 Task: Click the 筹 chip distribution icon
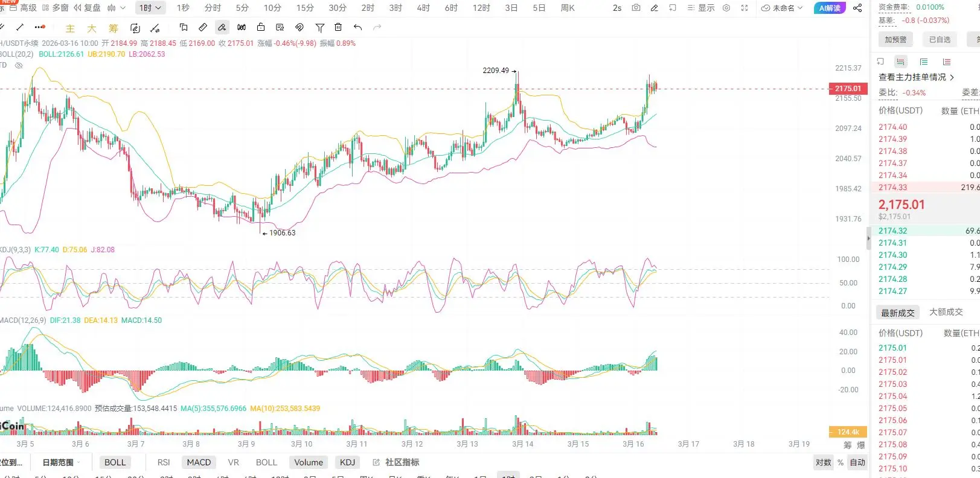[x=114, y=28]
